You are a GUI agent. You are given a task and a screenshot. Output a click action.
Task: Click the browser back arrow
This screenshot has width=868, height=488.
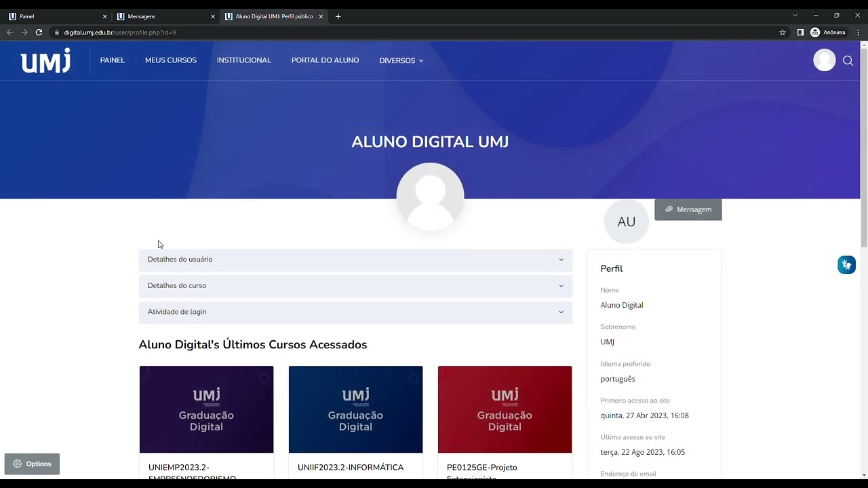(x=9, y=32)
